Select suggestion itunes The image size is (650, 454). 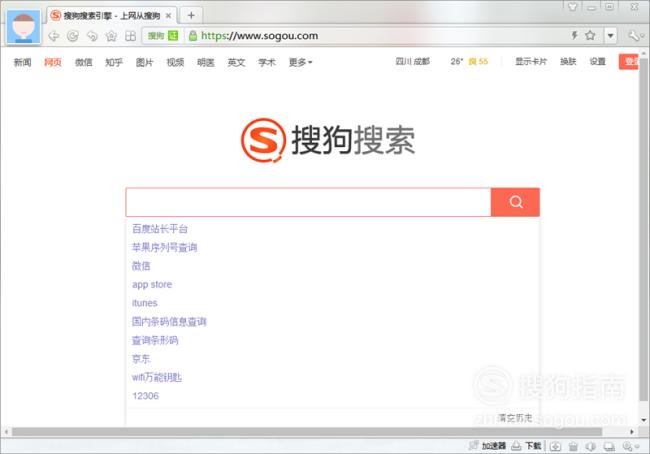click(145, 303)
